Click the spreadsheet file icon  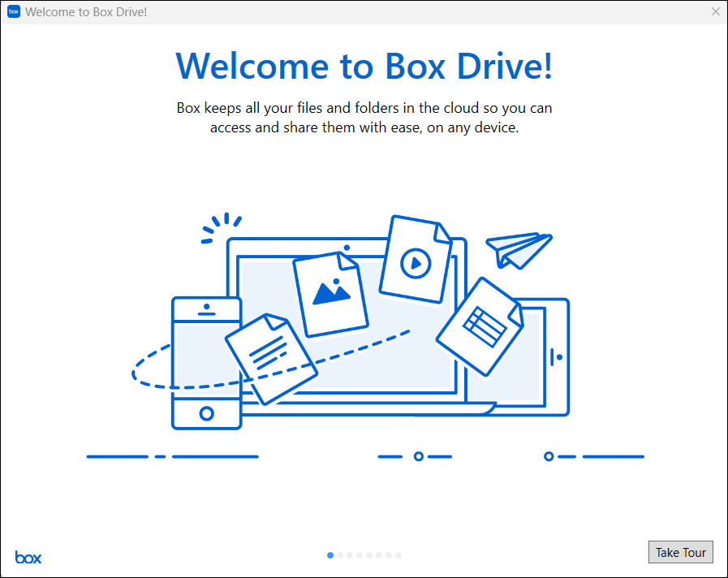tap(480, 326)
